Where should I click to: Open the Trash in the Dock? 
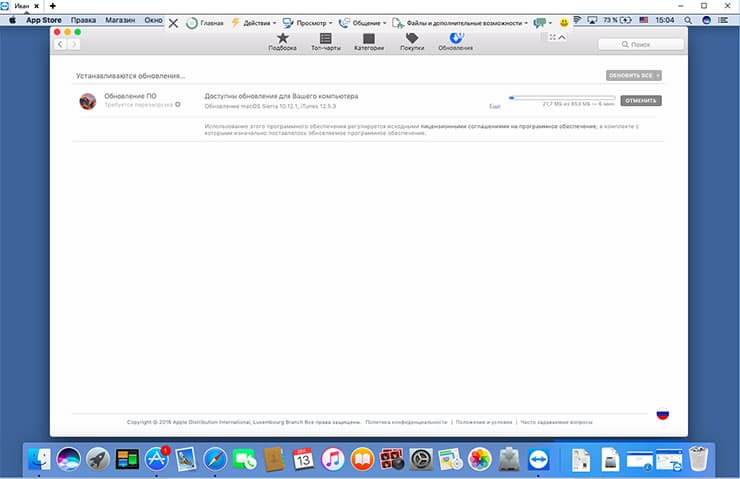(698, 458)
